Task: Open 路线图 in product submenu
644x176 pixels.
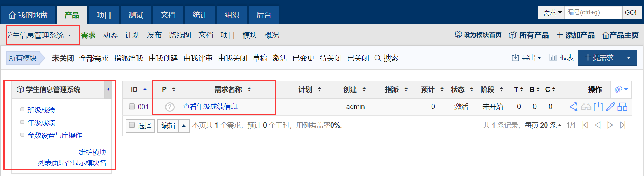Action: tap(180, 35)
